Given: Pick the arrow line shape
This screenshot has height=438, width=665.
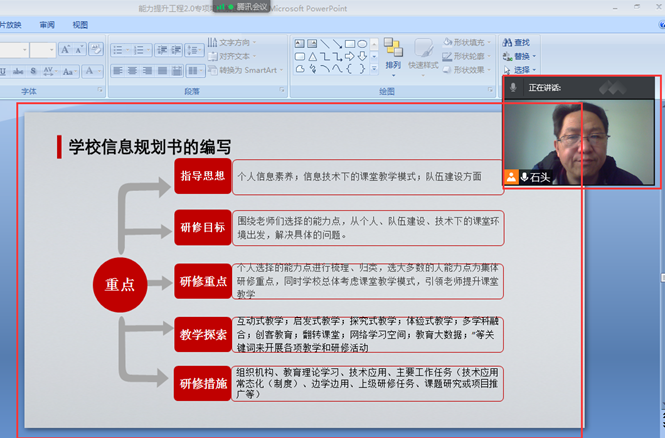Looking at the screenshot, I should pyautogui.click(x=337, y=44).
